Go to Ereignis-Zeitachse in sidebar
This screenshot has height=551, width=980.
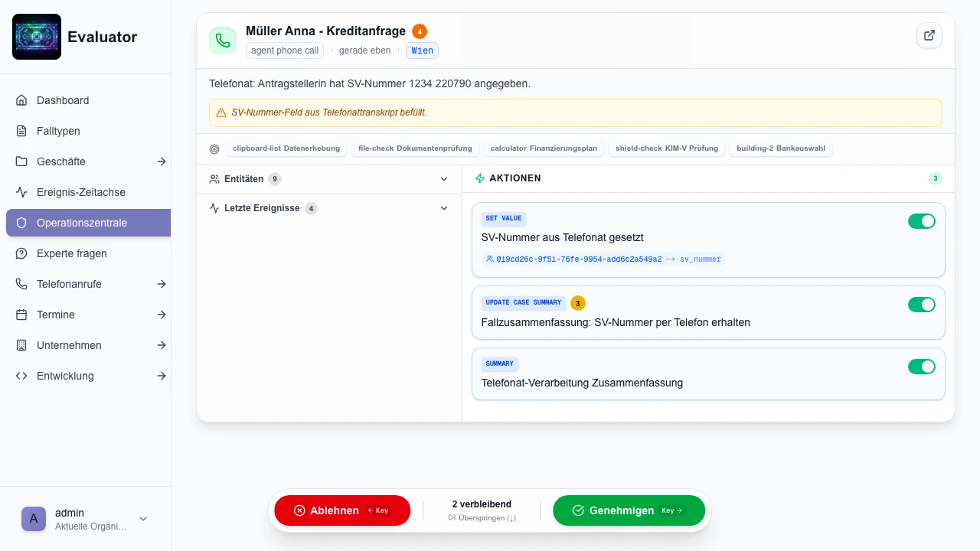point(80,192)
